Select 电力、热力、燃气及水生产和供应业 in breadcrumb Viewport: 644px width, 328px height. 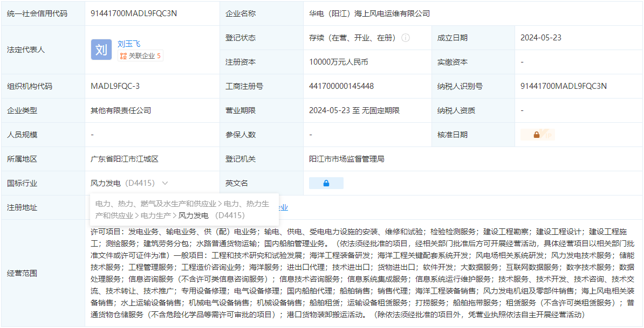point(156,204)
